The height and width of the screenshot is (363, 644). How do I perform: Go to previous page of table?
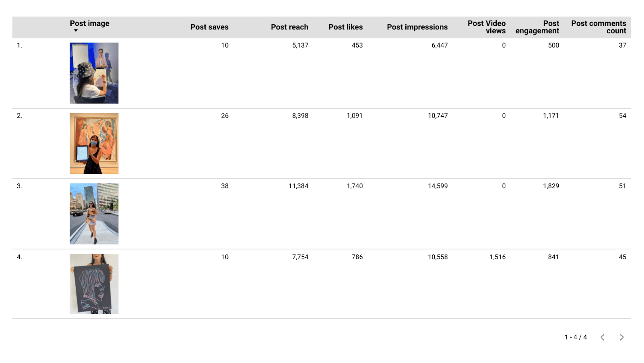603,337
